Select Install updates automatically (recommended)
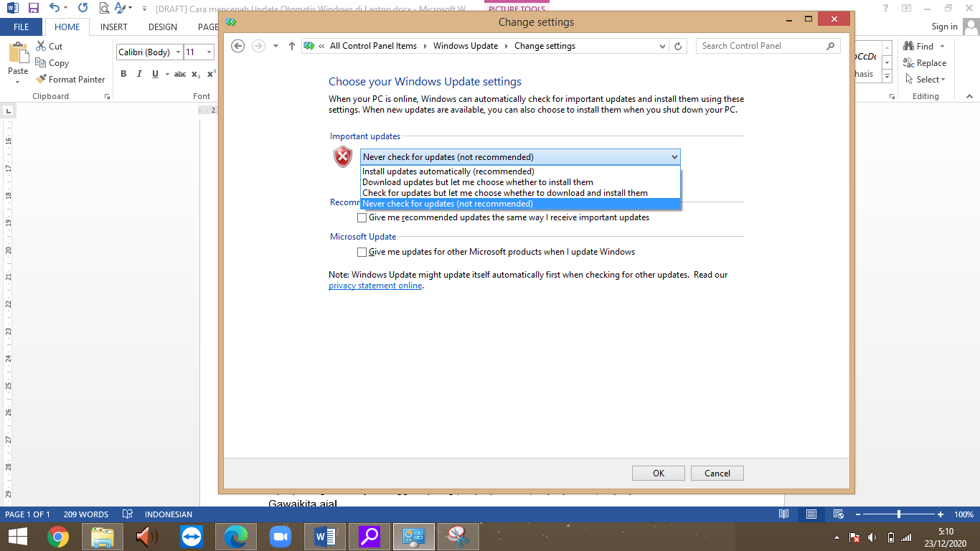Image resolution: width=980 pixels, height=551 pixels. coord(520,171)
